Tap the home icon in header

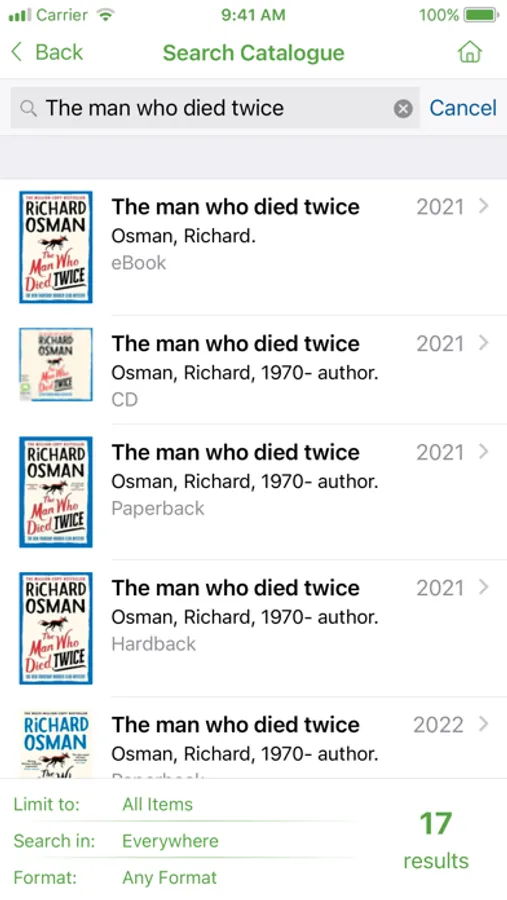pyautogui.click(x=469, y=52)
